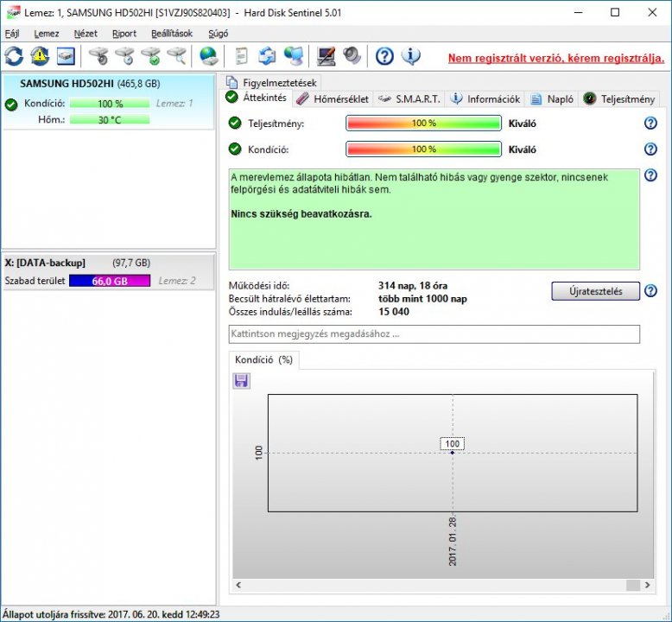
Task: Switch to the Figyelmeztetések tab
Action: point(272,82)
